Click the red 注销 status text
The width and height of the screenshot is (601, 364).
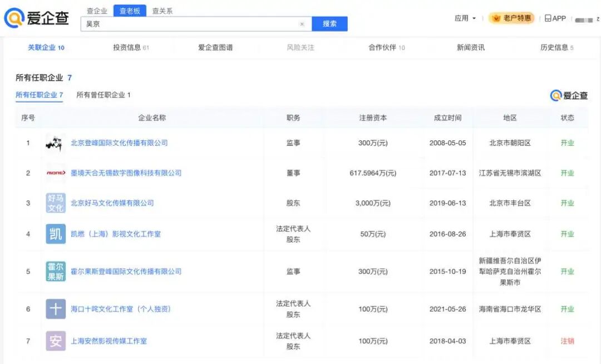[x=567, y=341]
